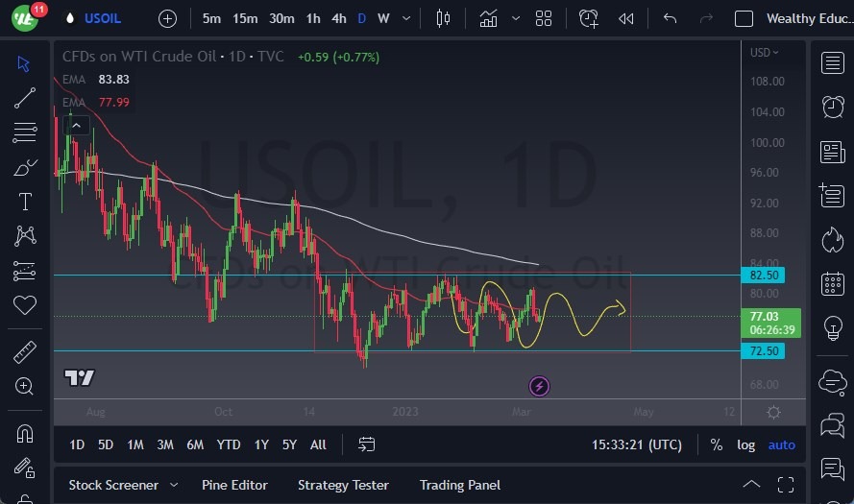Open the USD currency dropdown
854x504 pixels.
(765, 53)
